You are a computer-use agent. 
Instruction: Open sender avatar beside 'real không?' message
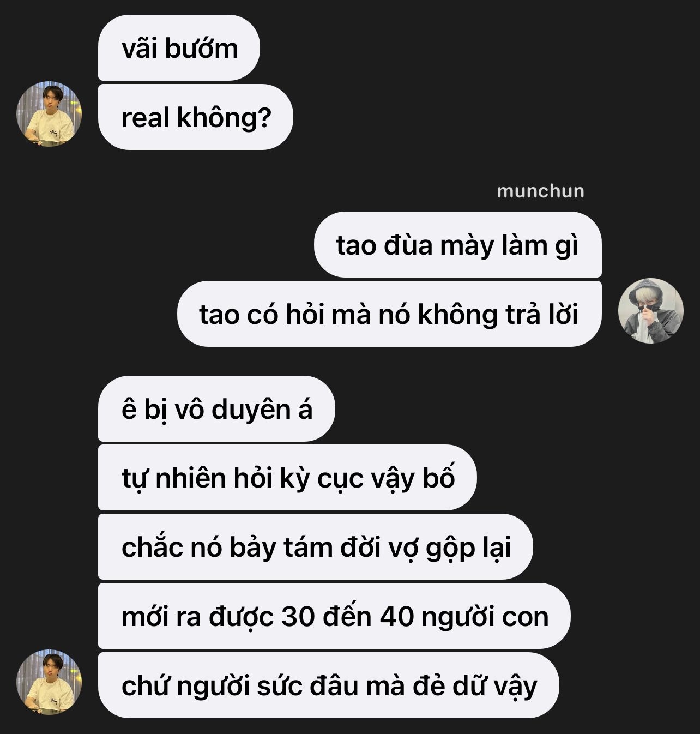pos(49,114)
